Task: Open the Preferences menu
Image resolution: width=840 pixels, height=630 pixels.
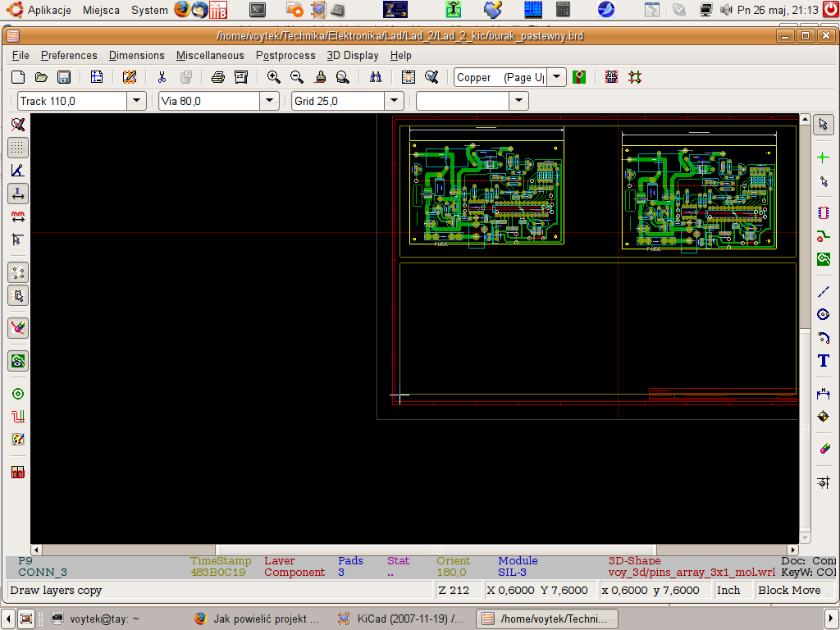Action: (x=69, y=55)
